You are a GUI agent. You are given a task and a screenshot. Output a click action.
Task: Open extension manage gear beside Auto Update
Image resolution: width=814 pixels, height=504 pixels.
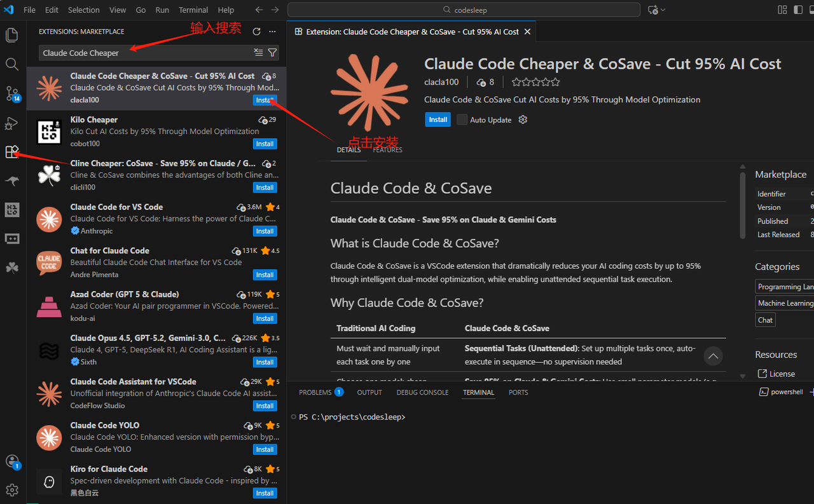coord(523,119)
